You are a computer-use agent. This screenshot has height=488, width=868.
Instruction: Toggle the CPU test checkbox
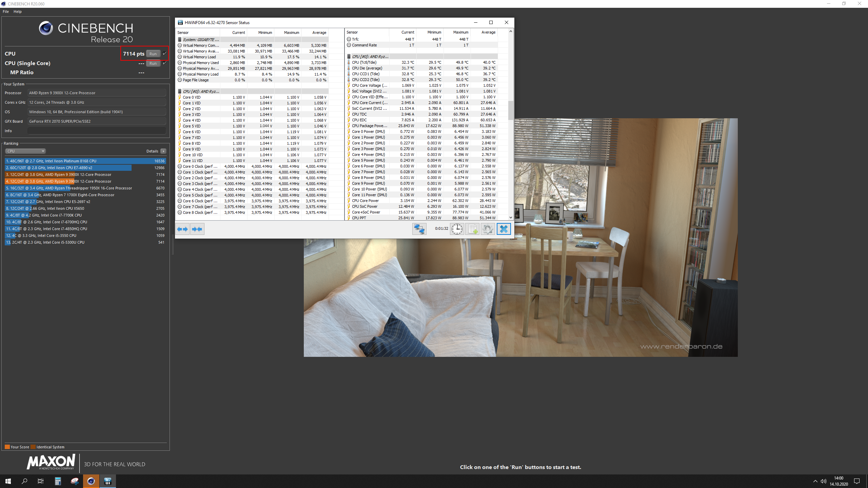coord(165,54)
